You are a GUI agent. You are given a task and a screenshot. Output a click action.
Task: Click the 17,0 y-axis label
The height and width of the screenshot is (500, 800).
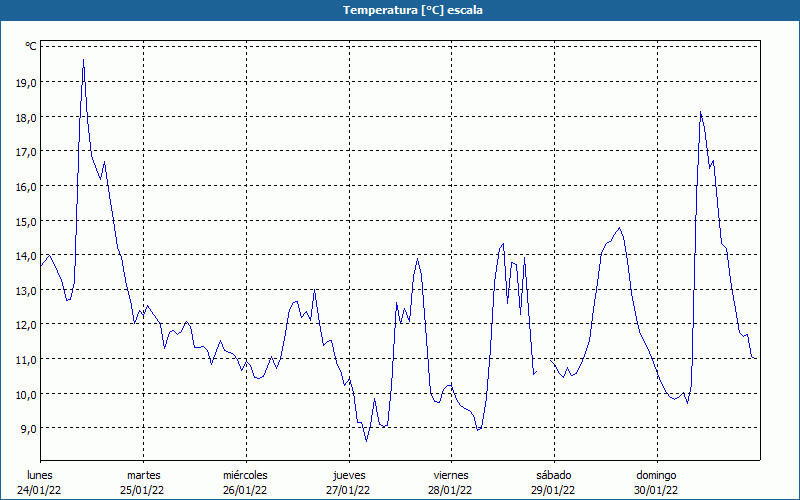(26, 152)
